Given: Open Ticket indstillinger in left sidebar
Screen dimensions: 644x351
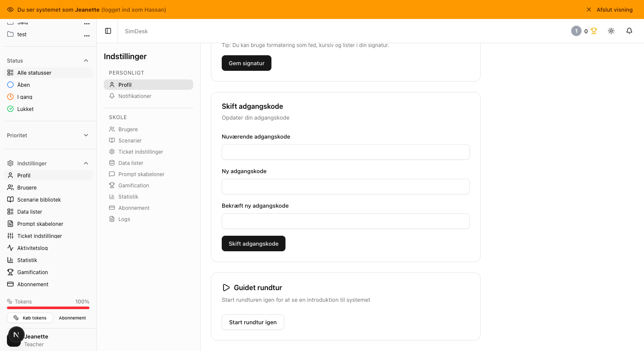Looking at the screenshot, I should (x=48, y=236).
